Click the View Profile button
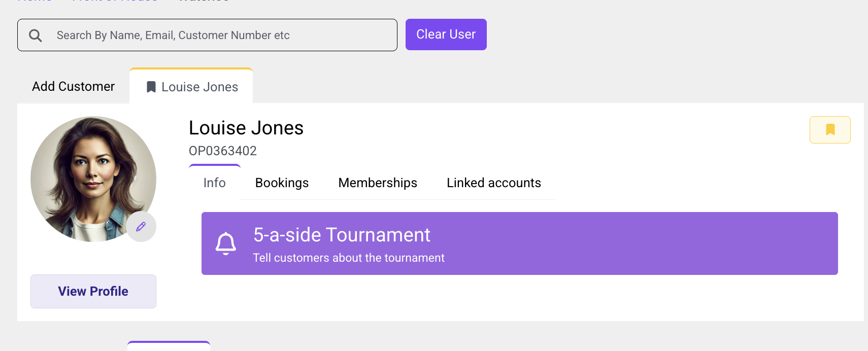The height and width of the screenshot is (351, 868). [x=93, y=291]
